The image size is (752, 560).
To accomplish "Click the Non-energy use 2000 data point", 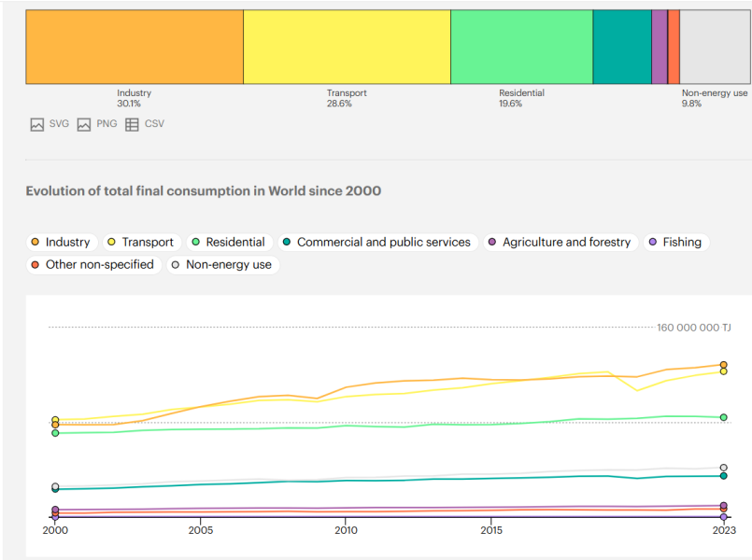I will tap(55, 486).
